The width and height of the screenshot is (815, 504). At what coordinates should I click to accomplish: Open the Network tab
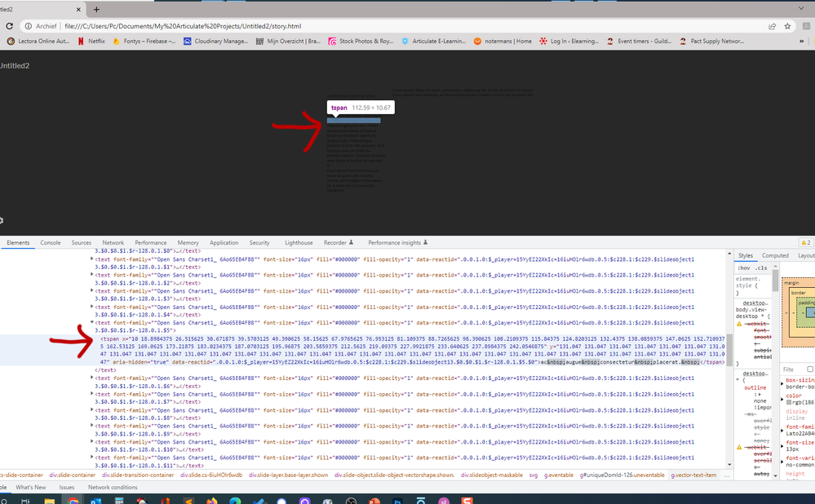[x=113, y=243]
